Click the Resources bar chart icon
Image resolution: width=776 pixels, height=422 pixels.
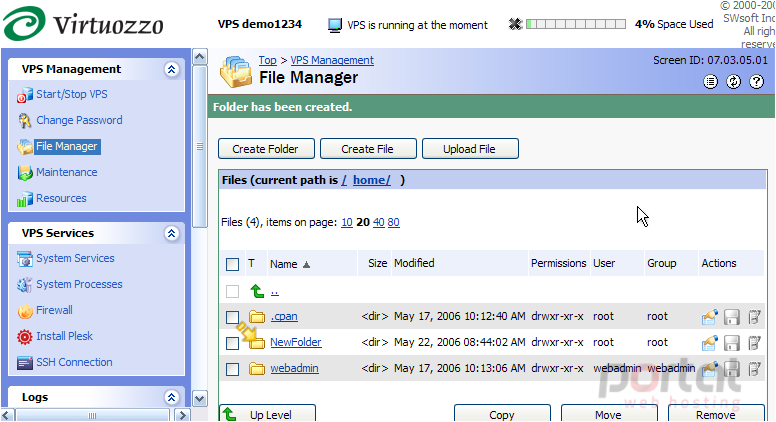click(x=25, y=199)
